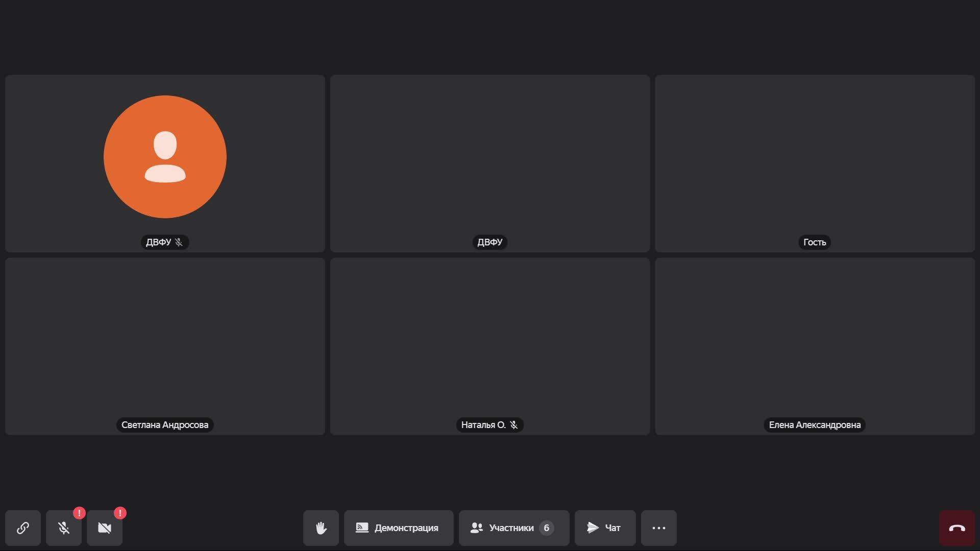Screen dimensions: 980x551
Task: Select Наталья О.'s video tile
Action: click(x=490, y=346)
